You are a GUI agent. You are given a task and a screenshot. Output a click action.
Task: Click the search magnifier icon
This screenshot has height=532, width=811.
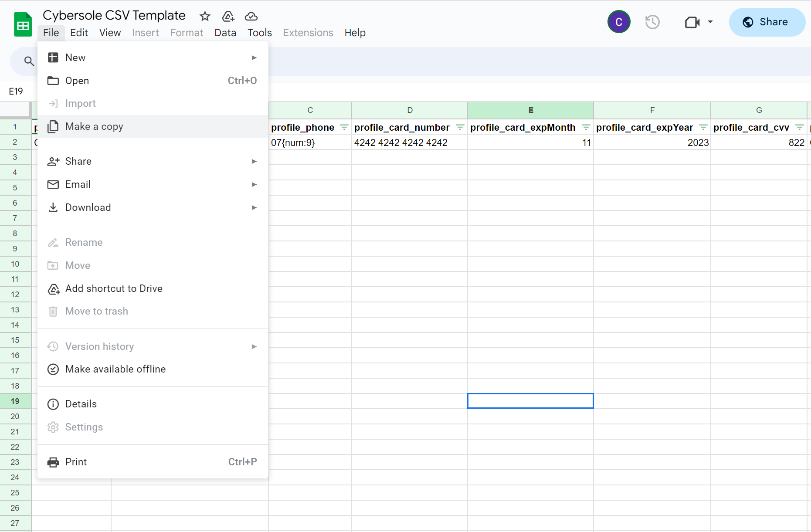(x=29, y=61)
